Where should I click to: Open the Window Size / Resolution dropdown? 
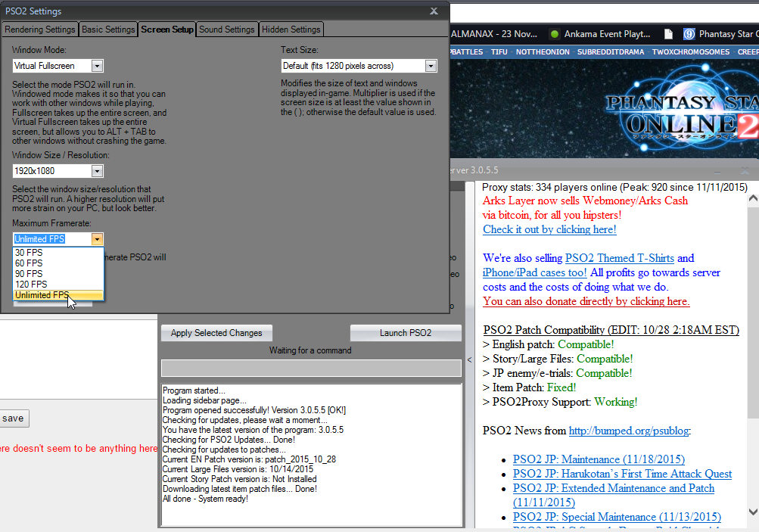96,170
